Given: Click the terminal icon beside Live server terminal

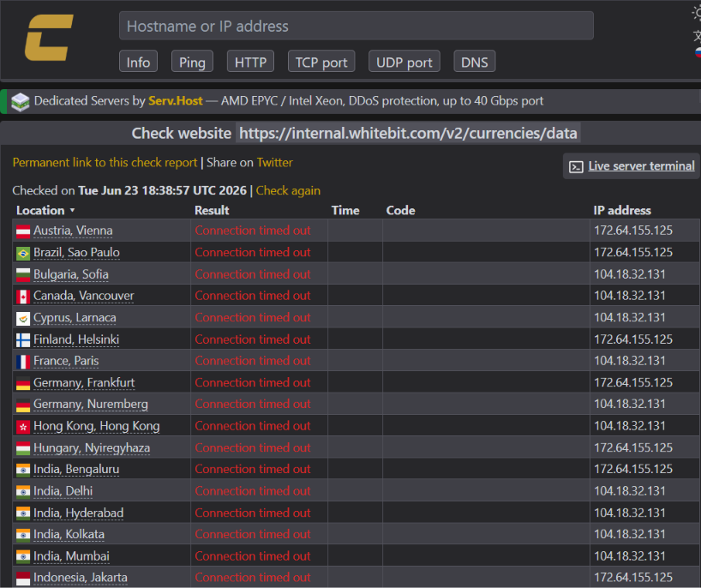Looking at the screenshot, I should tap(576, 167).
